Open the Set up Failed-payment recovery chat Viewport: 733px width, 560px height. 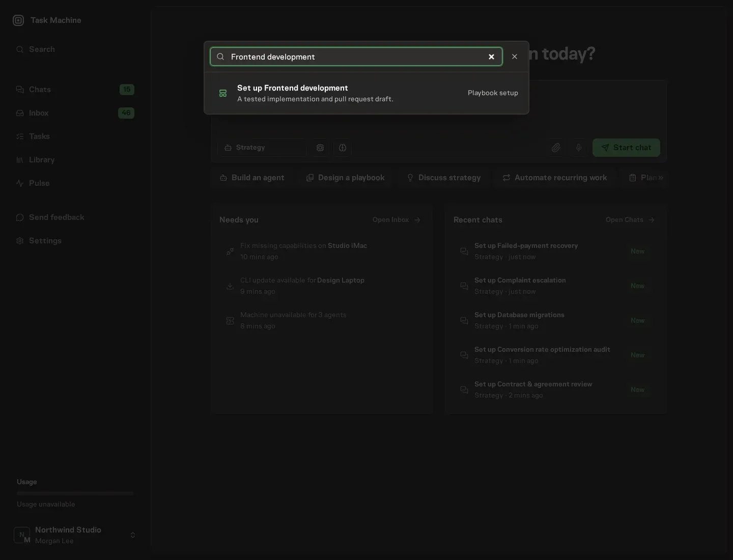[x=556, y=251]
